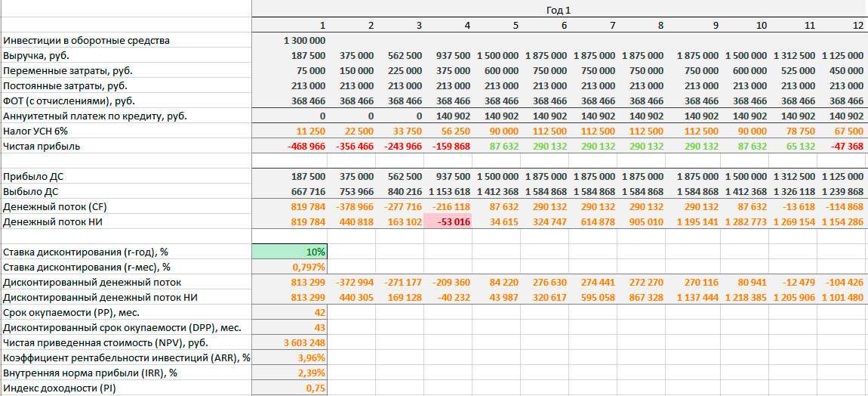Click month 1 cell 213 000 in Постоянные затраты
868x396 pixels.
coord(290,86)
